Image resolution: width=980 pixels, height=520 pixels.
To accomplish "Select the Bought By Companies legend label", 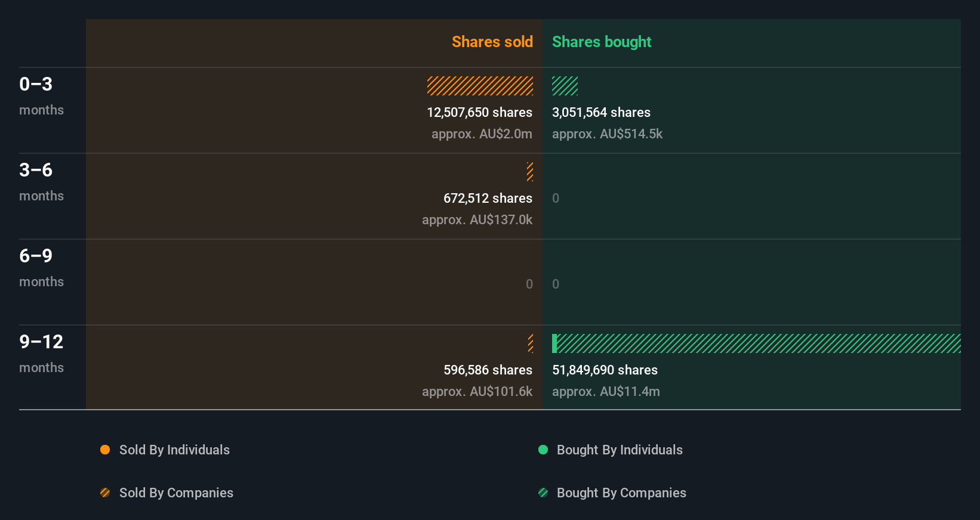I will [x=621, y=493].
